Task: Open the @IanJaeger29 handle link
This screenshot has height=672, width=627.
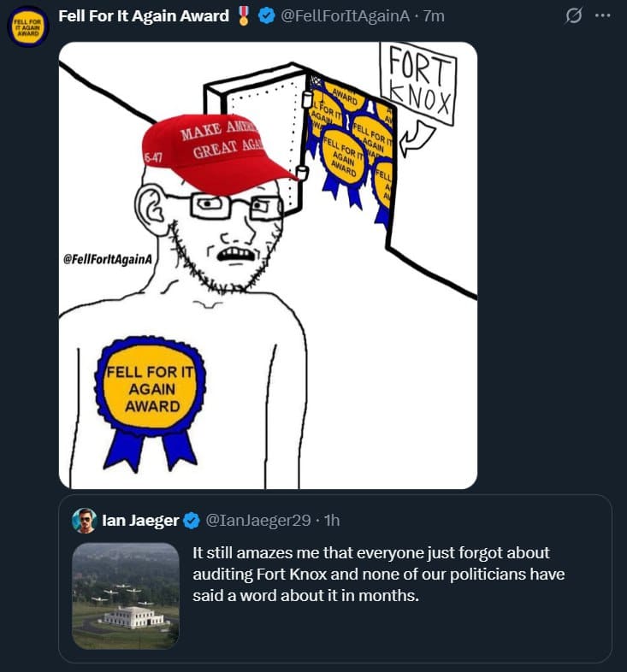Action: point(258,520)
